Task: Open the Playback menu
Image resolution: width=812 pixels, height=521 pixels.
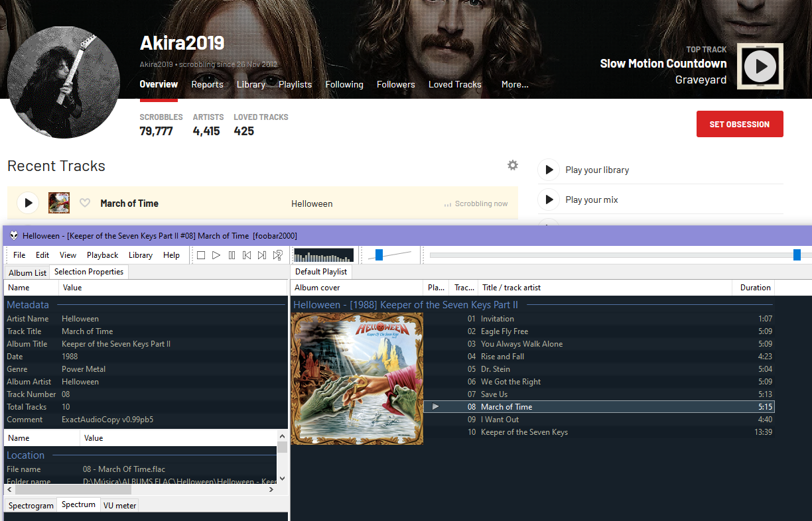Action: tap(102, 255)
